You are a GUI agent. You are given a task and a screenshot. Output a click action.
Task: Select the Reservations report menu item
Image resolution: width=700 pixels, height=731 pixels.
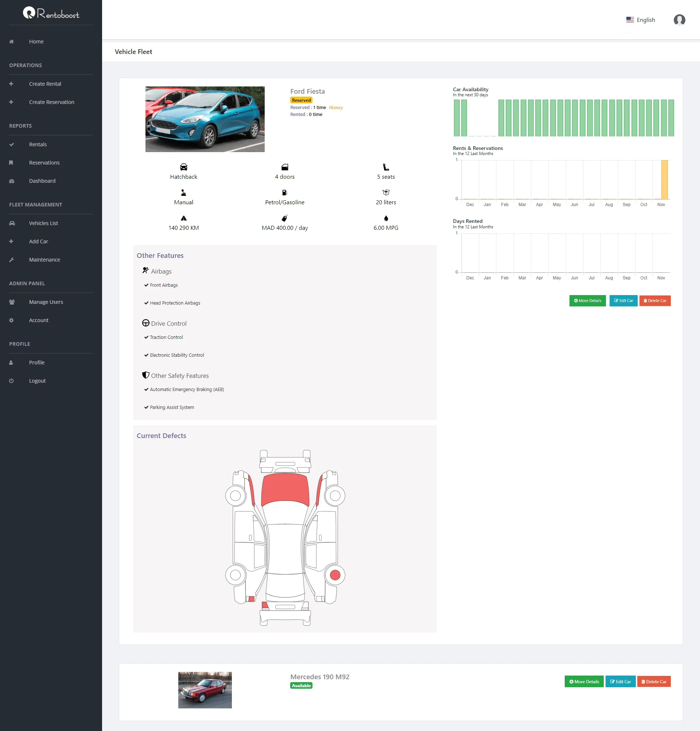click(x=44, y=163)
